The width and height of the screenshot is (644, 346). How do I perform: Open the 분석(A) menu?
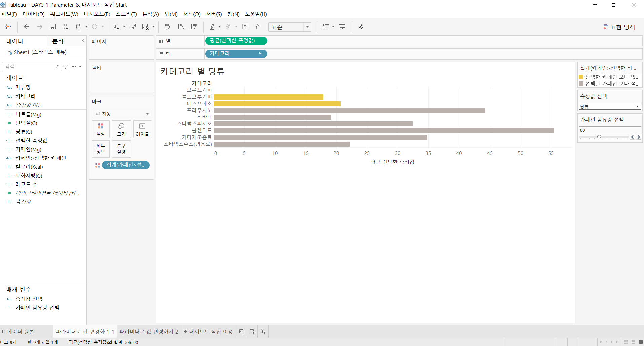click(151, 14)
